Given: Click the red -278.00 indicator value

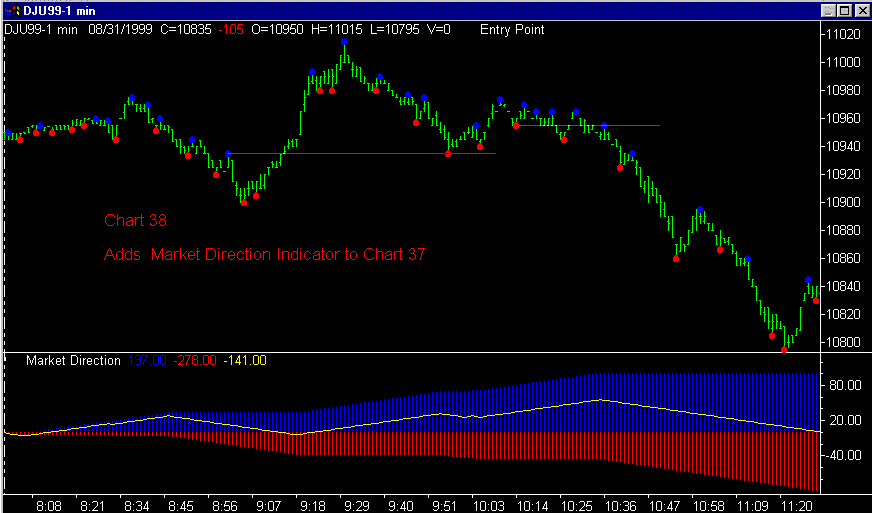Looking at the screenshot, I should pyautogui.click(x=195, y=361).
